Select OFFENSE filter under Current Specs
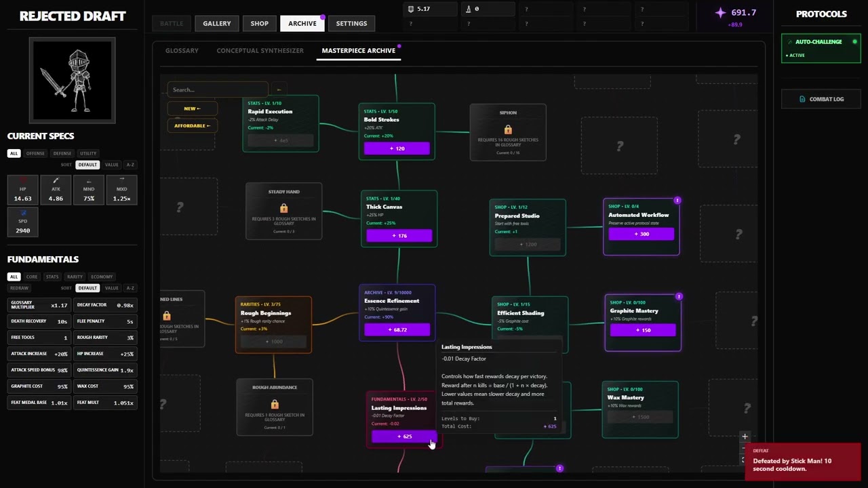Screen dimensions: 868x488 click(x=35, y=153)
